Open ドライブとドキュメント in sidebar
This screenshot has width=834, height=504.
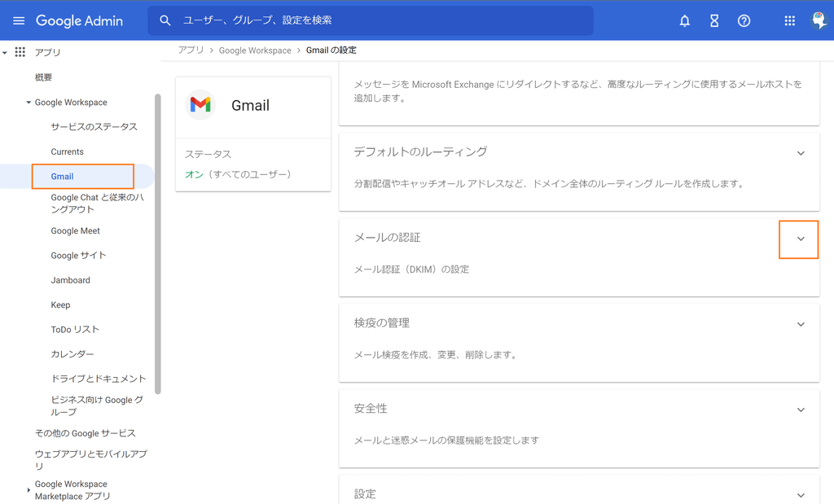99,379
